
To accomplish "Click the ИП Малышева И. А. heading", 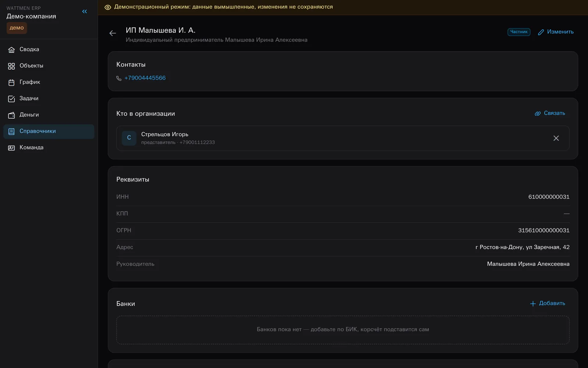I will point(161,30).
